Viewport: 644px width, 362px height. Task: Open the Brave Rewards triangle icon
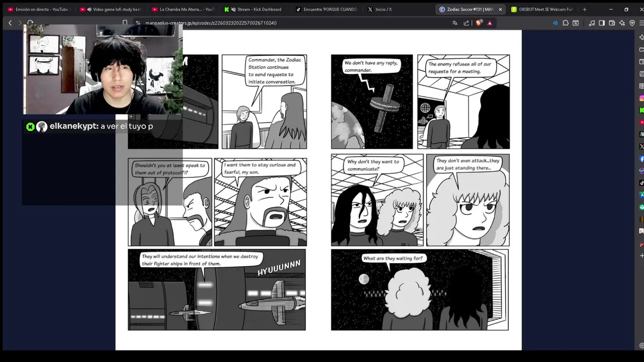490,23
